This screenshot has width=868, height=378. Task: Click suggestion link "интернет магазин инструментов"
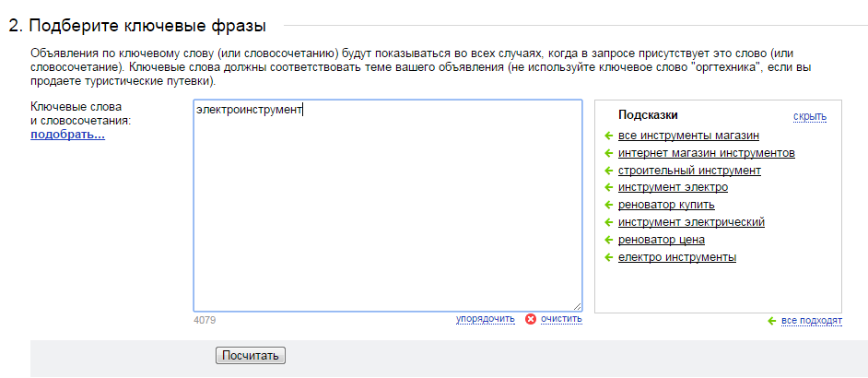click(x=706, y=153)
